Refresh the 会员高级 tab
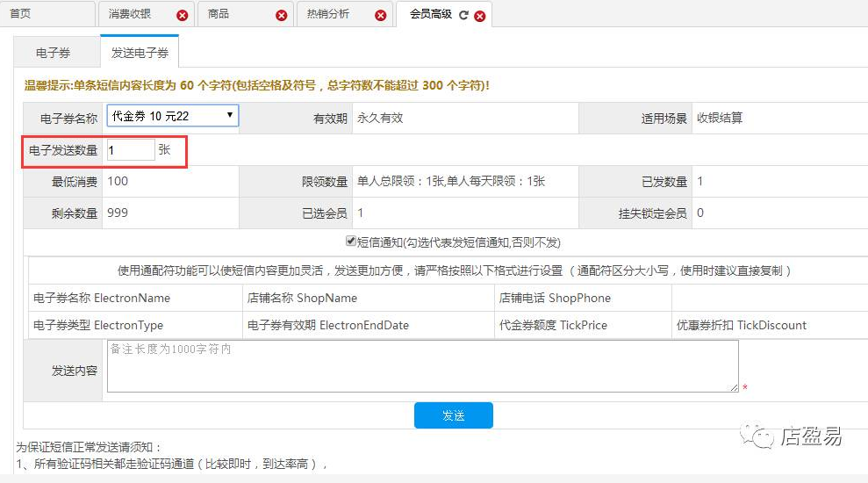 (463, 15)
